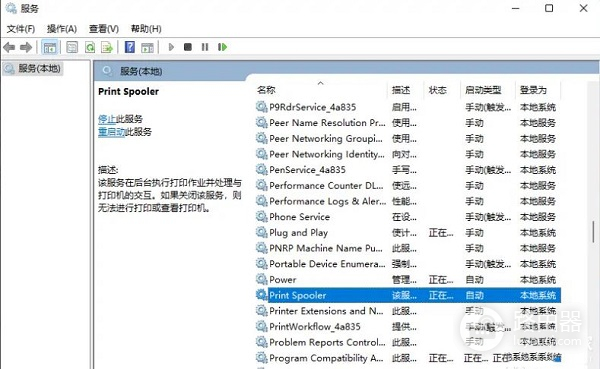Open the 帮助(H) menu
Image resolution: width=600 pixels, height=369 pixels.
(146, 29)
